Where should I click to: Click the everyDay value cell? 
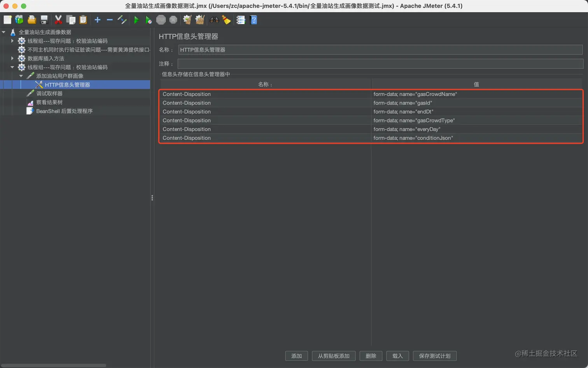(477, 129)
